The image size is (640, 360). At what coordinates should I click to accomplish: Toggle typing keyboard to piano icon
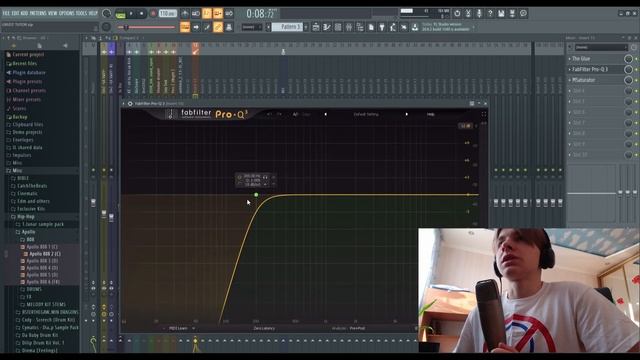click(x=185, y=27)
